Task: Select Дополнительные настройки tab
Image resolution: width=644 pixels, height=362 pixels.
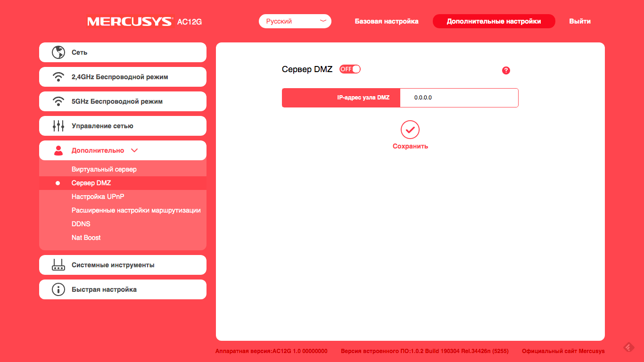Action: [494, 21]
